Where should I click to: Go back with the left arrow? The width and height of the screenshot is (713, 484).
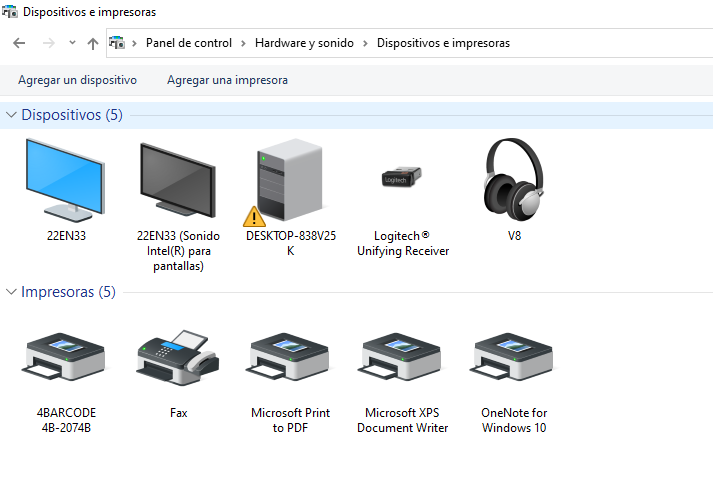click(19, 43)
